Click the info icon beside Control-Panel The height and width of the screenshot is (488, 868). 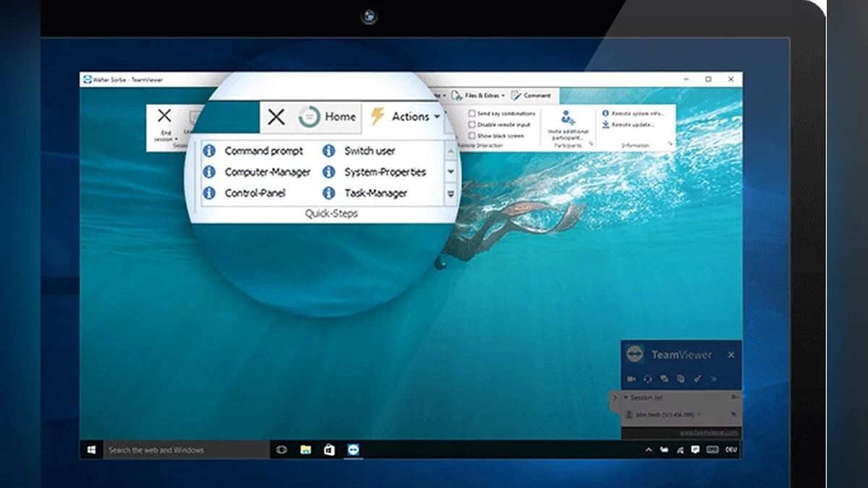pos(209,193)
